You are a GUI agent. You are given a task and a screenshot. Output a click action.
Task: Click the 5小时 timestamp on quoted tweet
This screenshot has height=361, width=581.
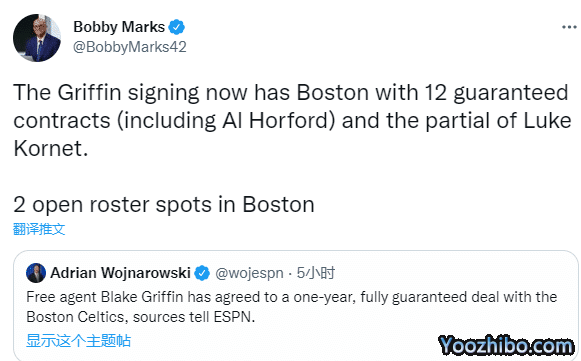click(316, 273)
